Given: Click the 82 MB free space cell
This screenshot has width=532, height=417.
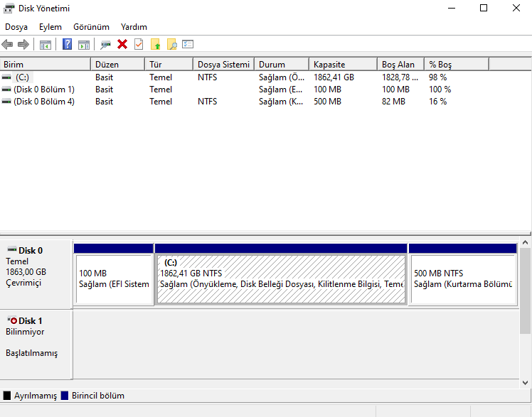Looking at the screenshot, I should tap(393, 102).
